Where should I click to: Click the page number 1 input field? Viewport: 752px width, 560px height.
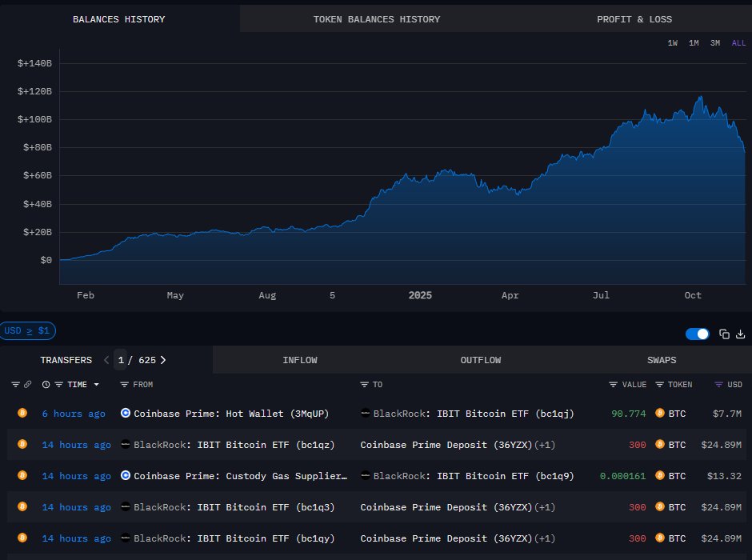(x=121, y=360)
